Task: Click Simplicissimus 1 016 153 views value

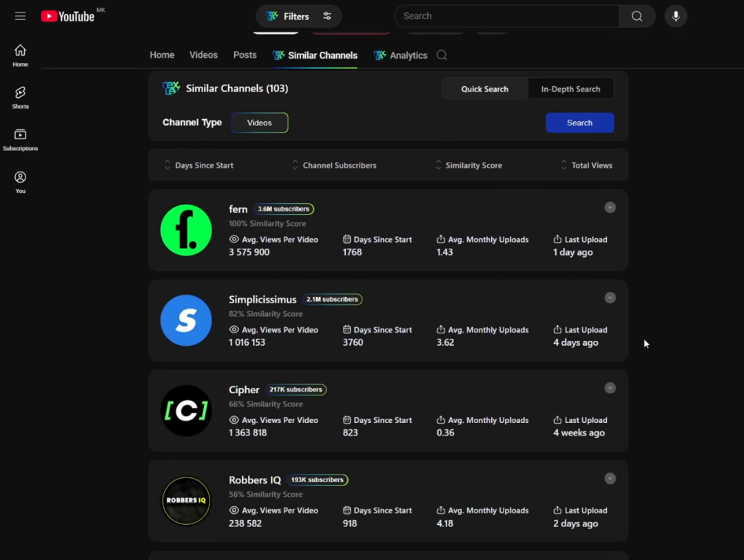Action: [x=247, y=342]
